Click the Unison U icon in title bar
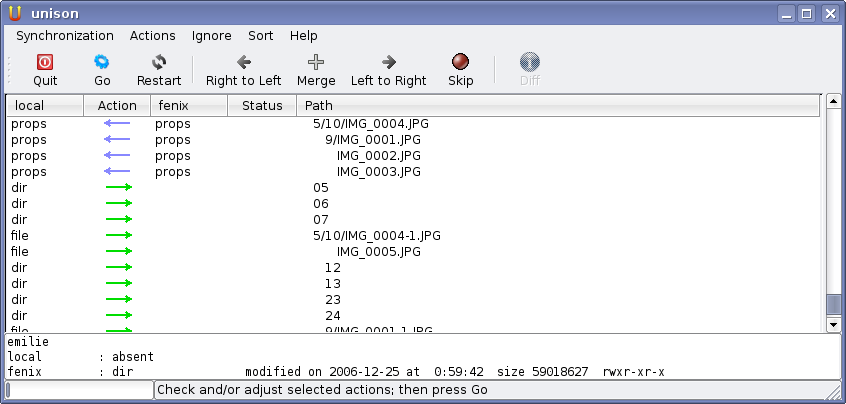The image size is (846, 404). pos(15,13)
